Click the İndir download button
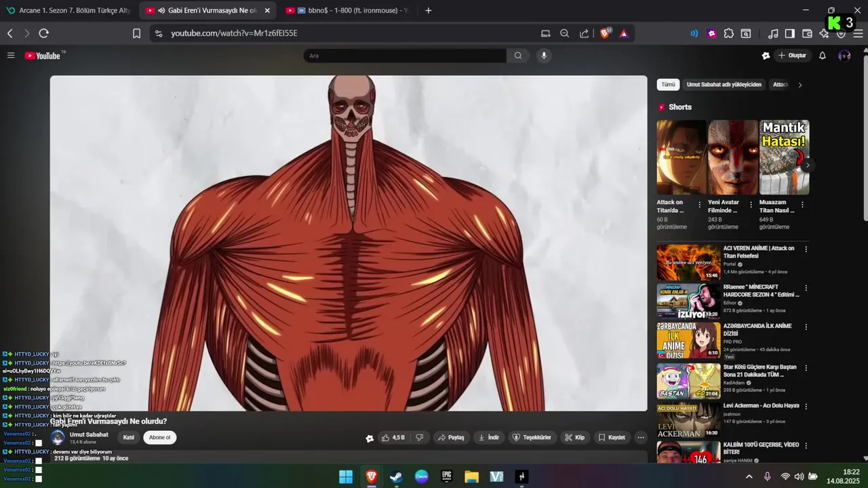Image resolution: width=868 pixels, height=488 pixels. pos(489,438)
